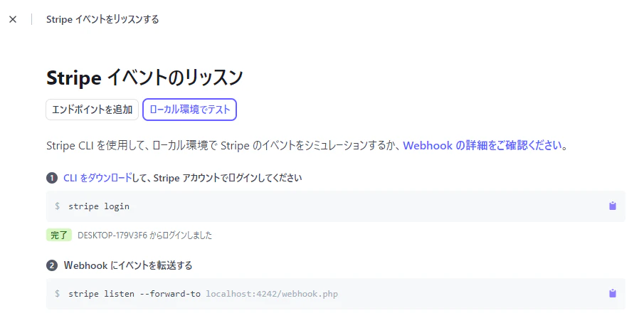The width and height of the screenshot is (644, 328).
Task: Copy the stripe login command
Action: tap(613, 206)
